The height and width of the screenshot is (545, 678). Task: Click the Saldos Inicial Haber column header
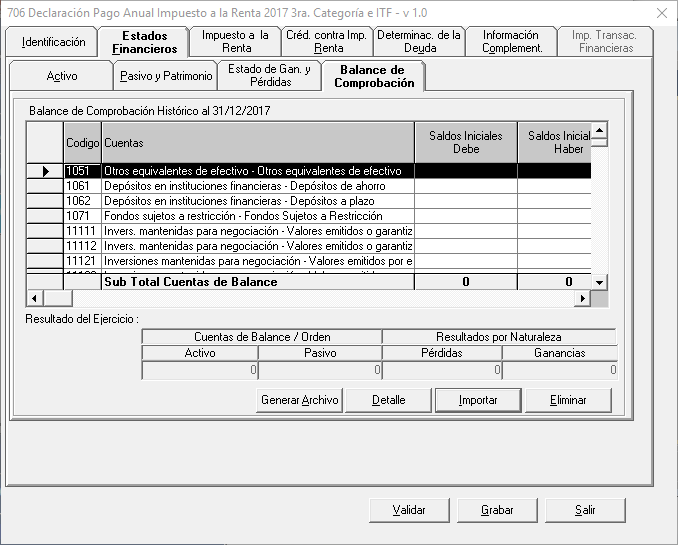point(555,143)
